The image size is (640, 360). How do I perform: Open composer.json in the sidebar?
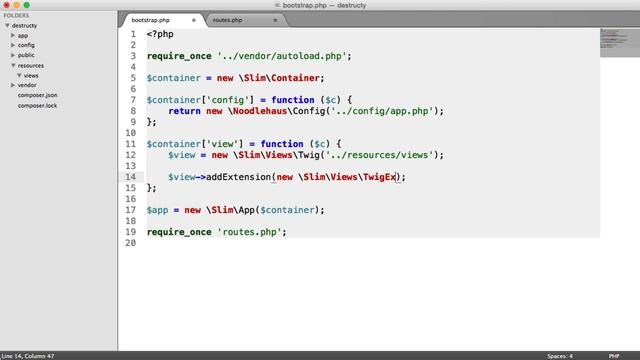click(38, 95)
